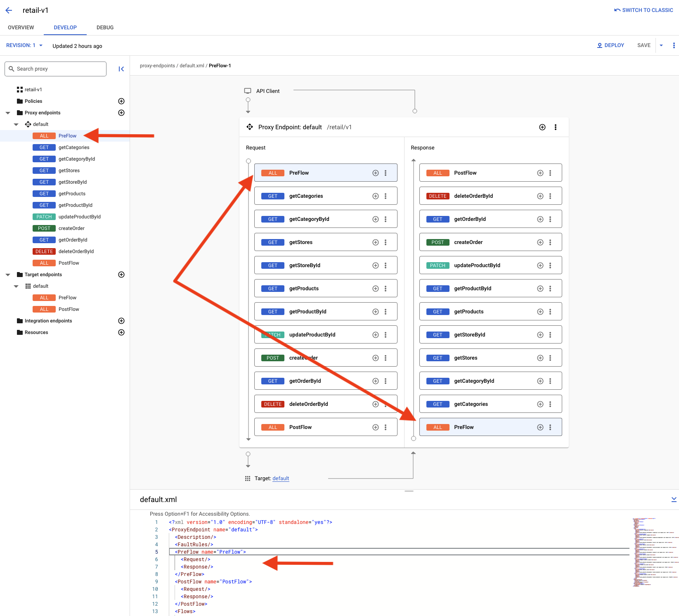679x616 pixels.
Task: Open options menu for request getOrderById
Action: pyautogui.click(x=386, y=381)
